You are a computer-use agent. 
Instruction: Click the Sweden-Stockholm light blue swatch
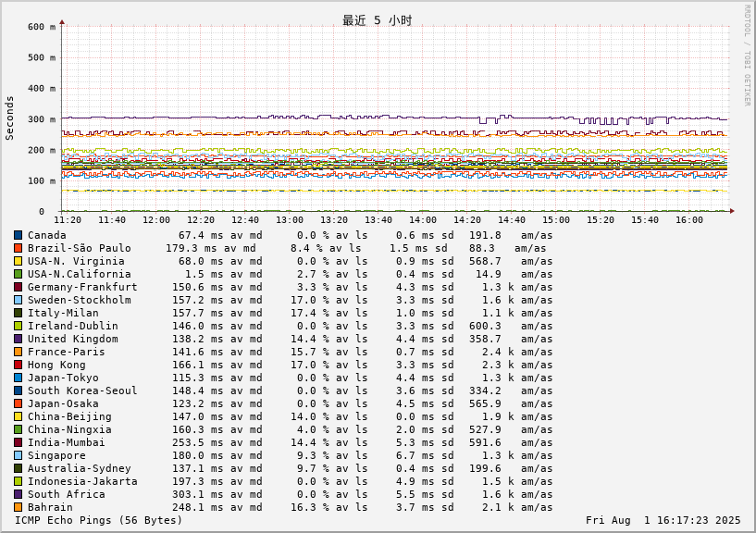pos(18,300)
